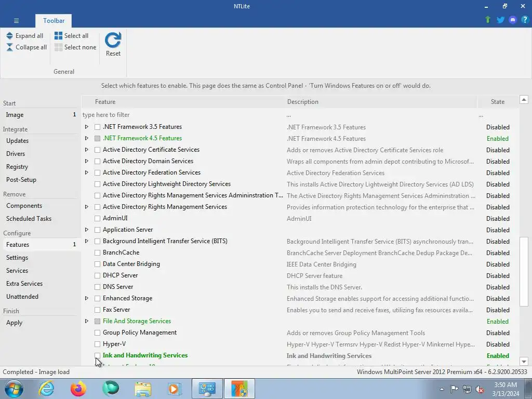The image size is (532, 399).
Task: Expand File And Storage Services node
Action: tap(87, 321)
